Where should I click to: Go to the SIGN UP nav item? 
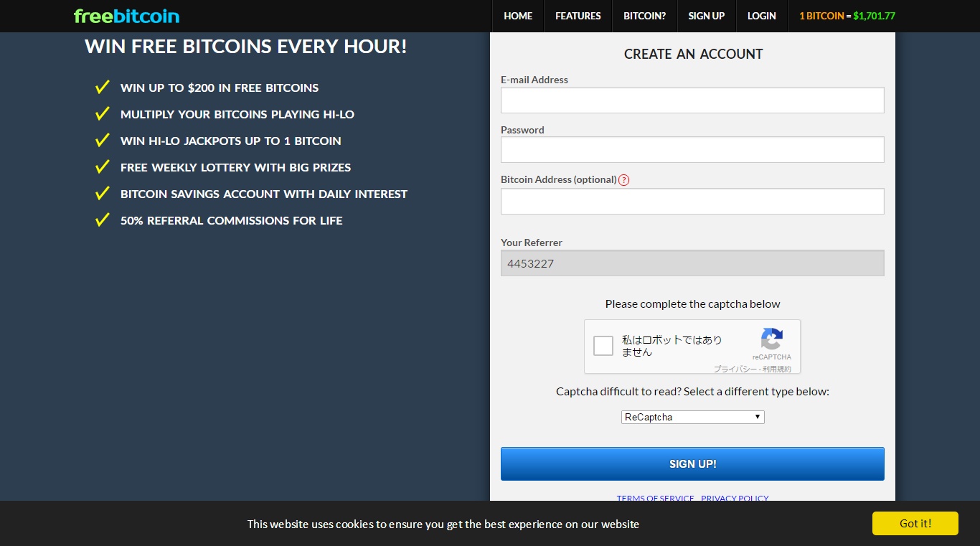(x=707, y=16)
